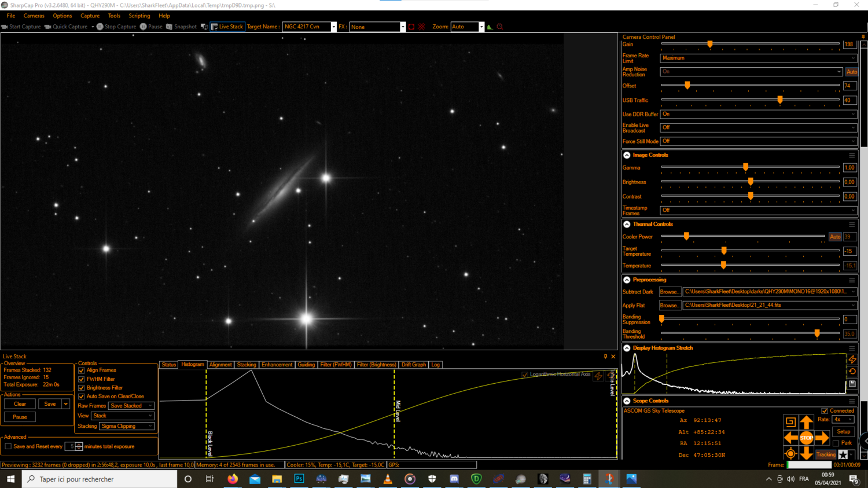Screen dimensions: 868x488
Task: Collapse the Thermal Controls panel
Action: (626, 224)
